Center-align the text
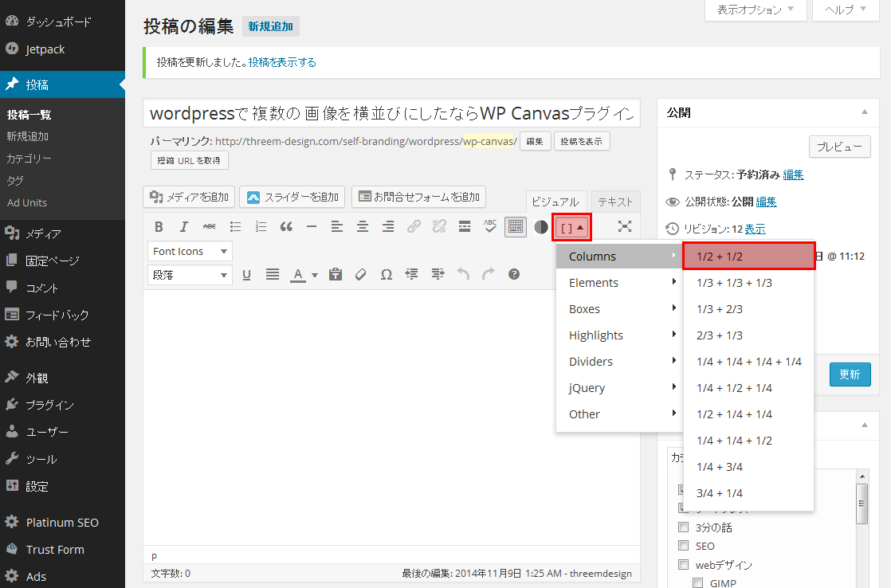Image resolution: width=891 pixels, height=588 pixels. point(363,227)
